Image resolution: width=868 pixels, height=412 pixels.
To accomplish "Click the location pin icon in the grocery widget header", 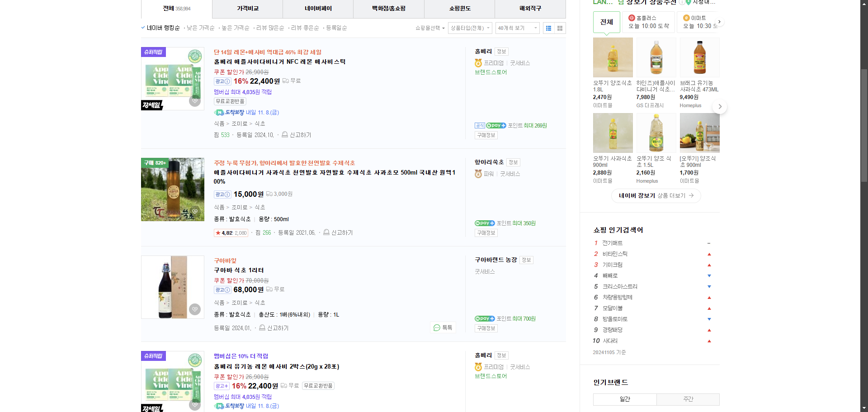I will pos(689,2).
